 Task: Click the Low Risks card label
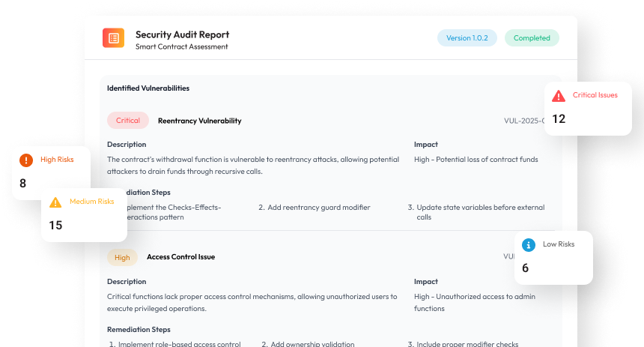559,244
